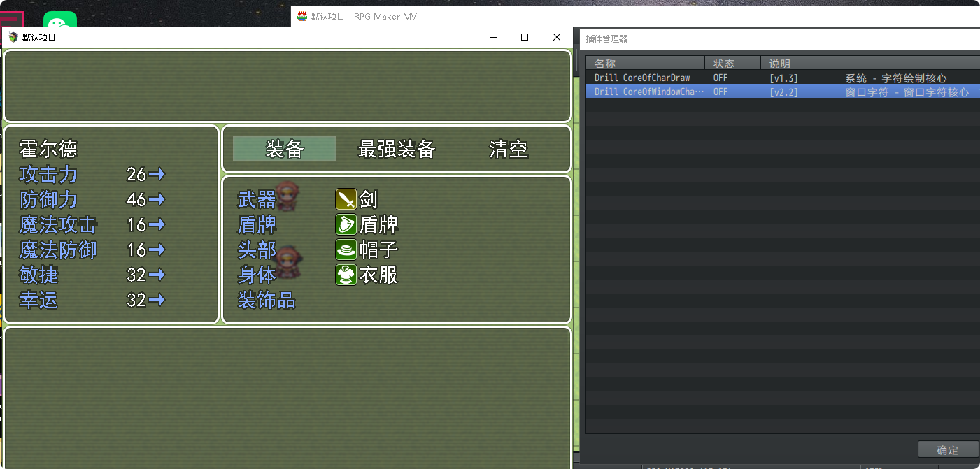Click the equipped item name 帽子
Viewport: 980px width, 469px height.
pos(378,250)
